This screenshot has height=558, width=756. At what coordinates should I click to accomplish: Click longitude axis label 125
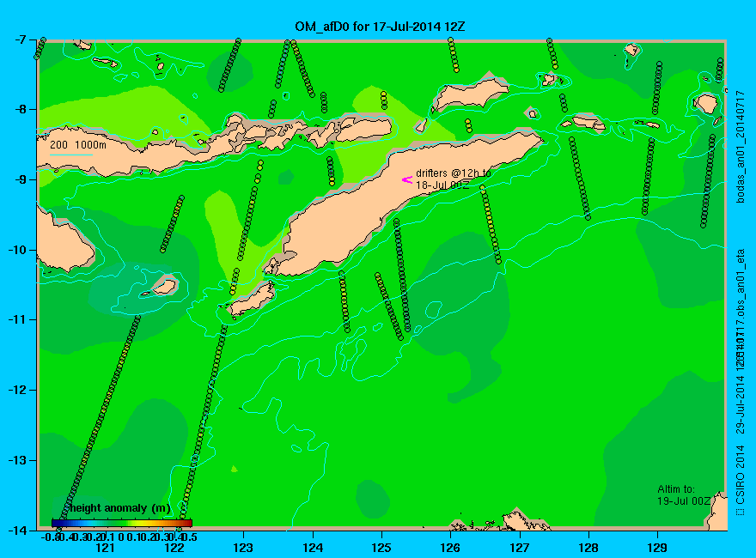(x=381, y=548)
